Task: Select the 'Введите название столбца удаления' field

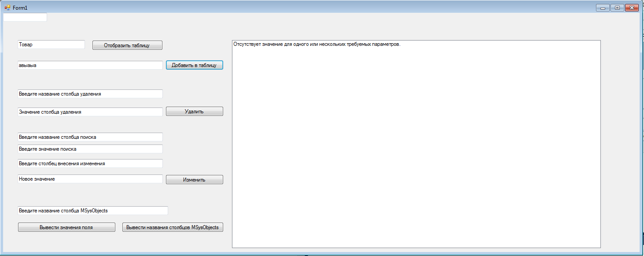Action: point(90,94)
